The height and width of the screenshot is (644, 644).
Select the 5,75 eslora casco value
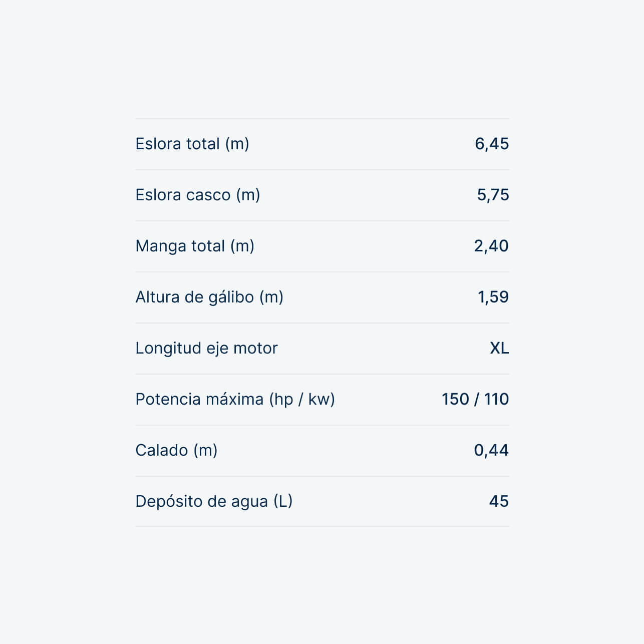[493, 195]
